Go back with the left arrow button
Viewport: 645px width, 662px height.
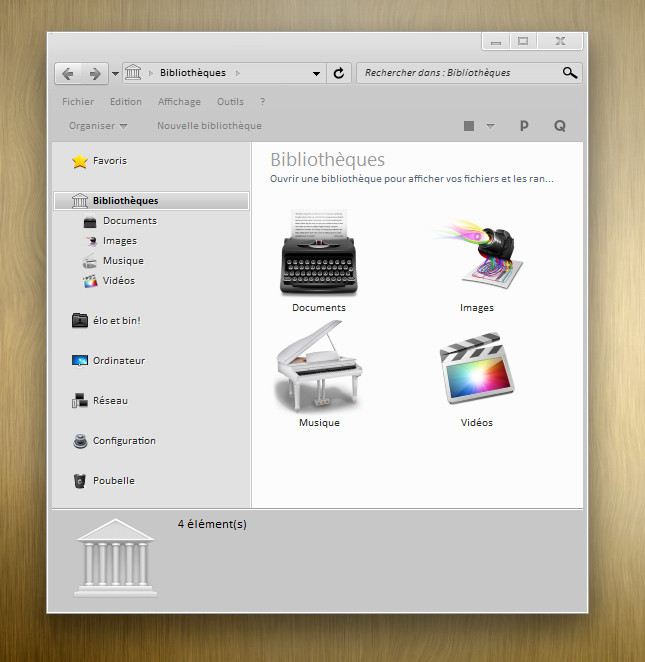tap(68, 74)
